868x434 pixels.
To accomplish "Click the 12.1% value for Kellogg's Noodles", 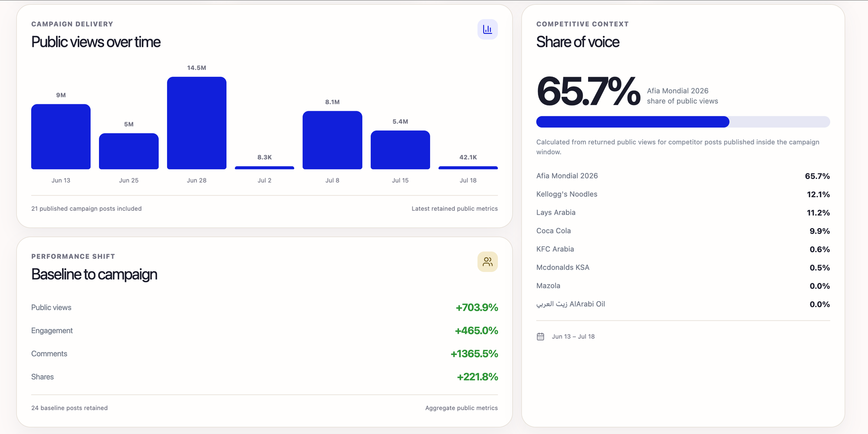I will (x=818, y=194).
